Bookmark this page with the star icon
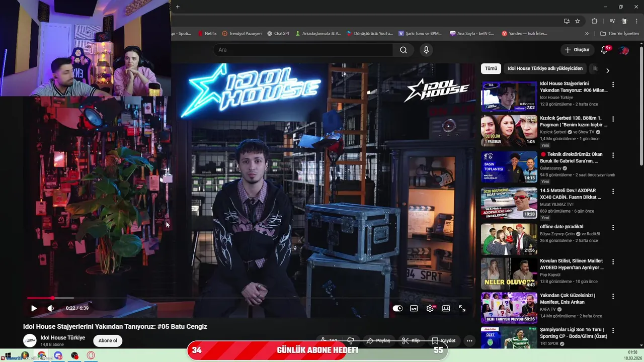 [x=578, y=21]
